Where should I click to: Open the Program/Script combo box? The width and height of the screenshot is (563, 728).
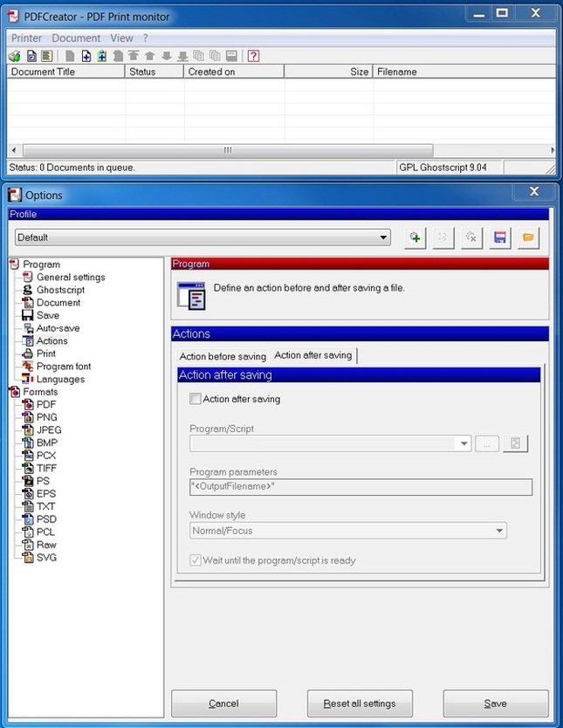[x=331, y=443]
